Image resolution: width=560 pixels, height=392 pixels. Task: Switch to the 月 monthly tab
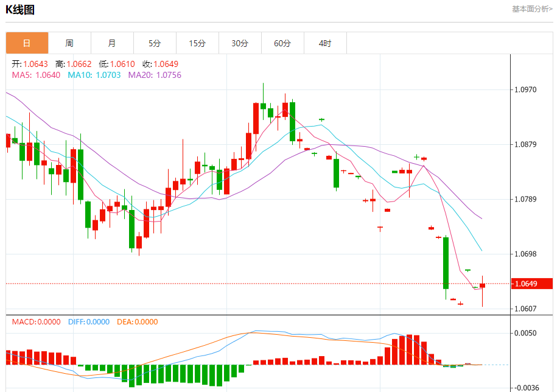[112, 43]
